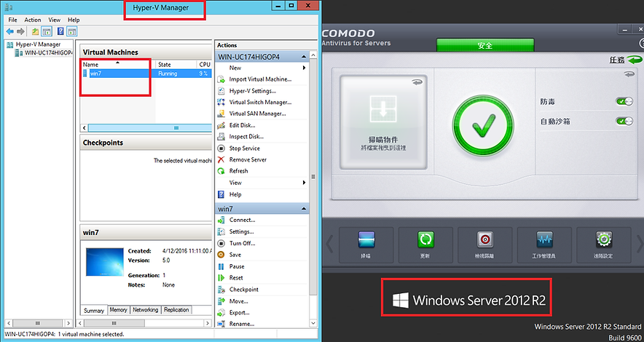Expand the View submenu in Actions
Image resolution: width=644 pixels, height=342 pixels.
coord(304,183)
